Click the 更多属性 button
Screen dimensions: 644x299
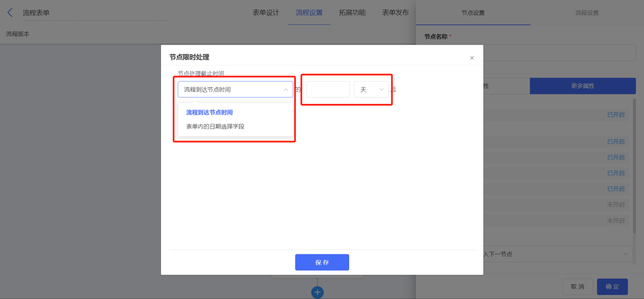pyautogui.click(x=582, y=86)
